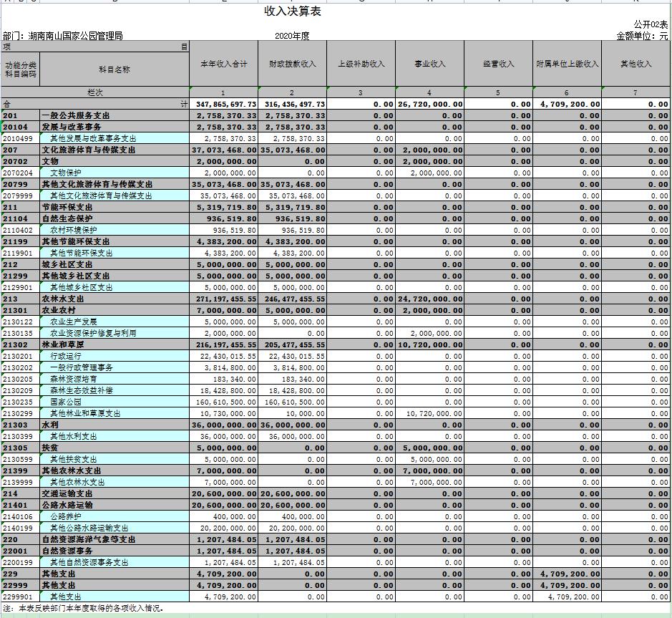Image resolution: width=672 pixels, height=618 pixels.
Task: Click subject code cell 2130235
Action: tap(21, 402)
